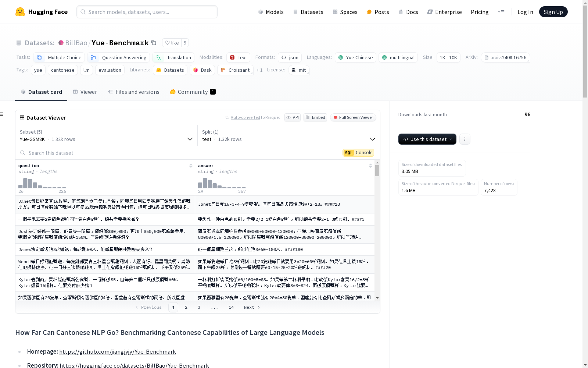The height and width of the screenshot is (368, 588).
Task: Filter by multilingual language tag
Action: point(398,57)
